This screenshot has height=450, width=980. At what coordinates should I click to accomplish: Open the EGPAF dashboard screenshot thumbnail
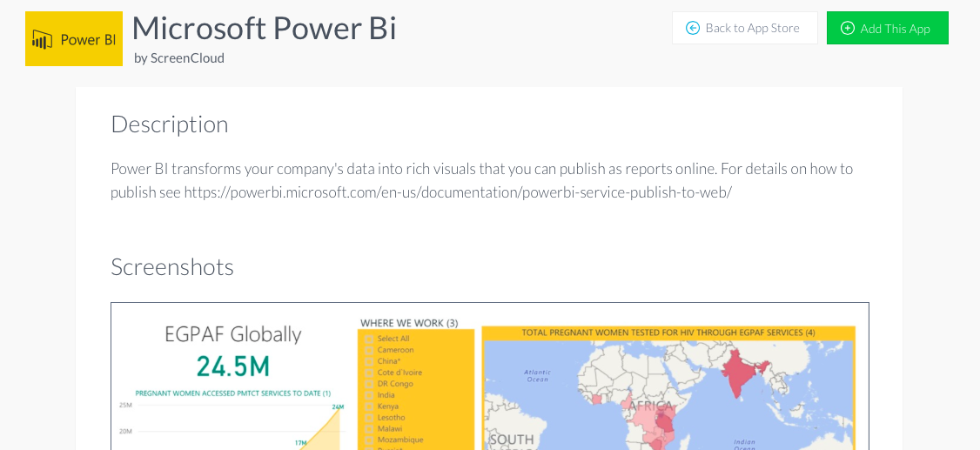(x=490, y=376)
